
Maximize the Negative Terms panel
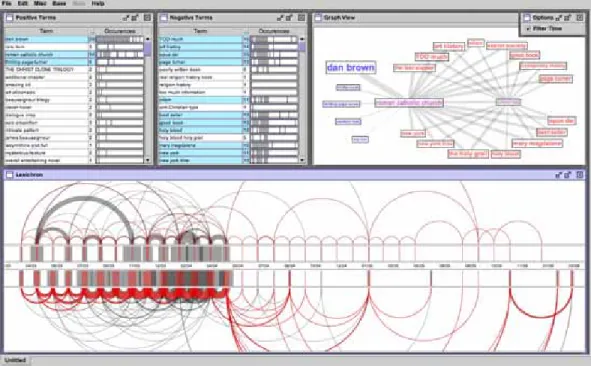click(289, 18)
